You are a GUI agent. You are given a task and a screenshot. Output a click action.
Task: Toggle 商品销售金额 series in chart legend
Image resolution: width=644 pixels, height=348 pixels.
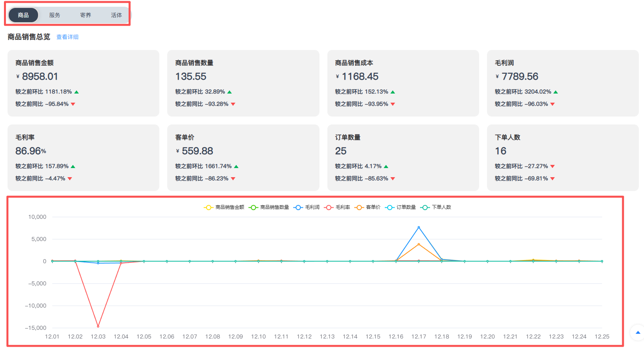[x=224, y=207]
